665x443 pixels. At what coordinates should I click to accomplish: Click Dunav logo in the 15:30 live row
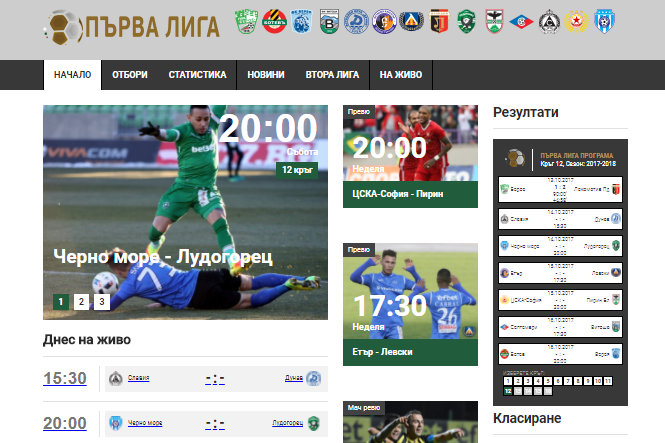tap(314, 379)
